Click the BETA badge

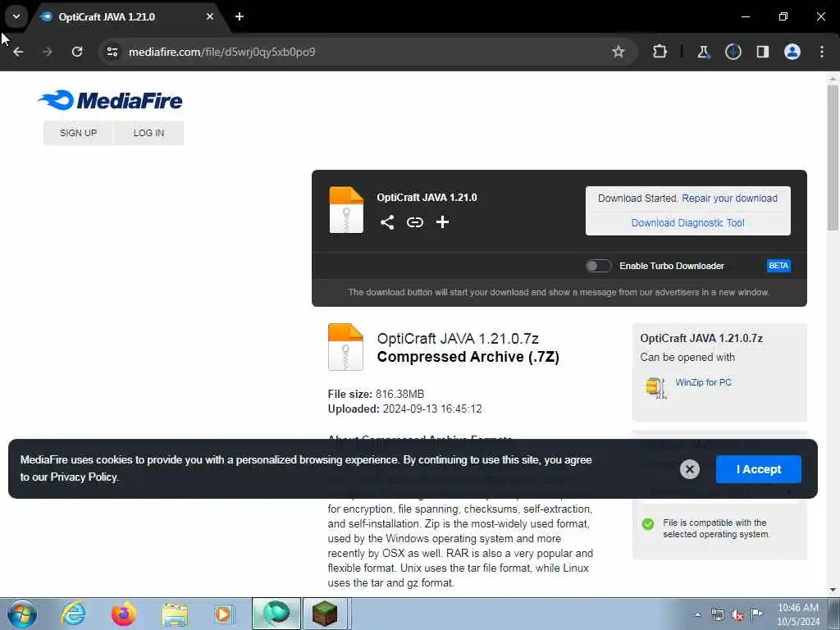click(778, 266)
